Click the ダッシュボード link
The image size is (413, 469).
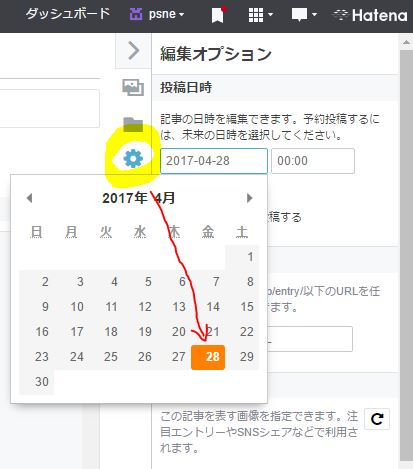point(68,14)
